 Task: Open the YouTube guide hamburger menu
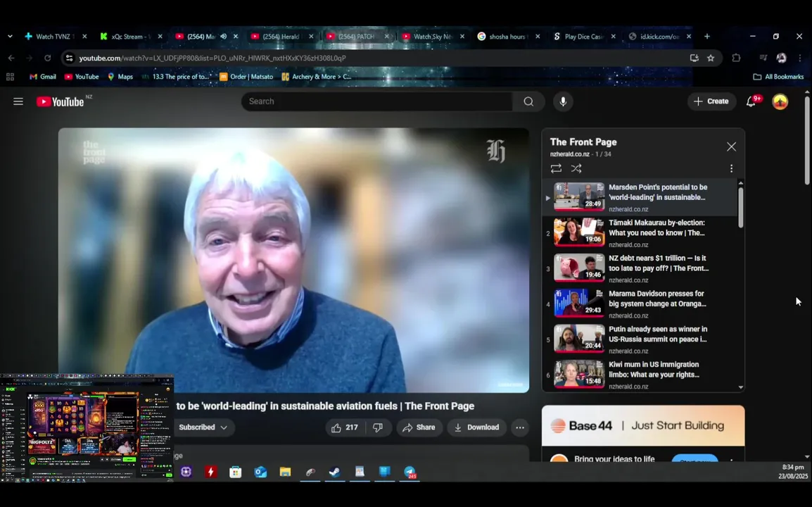pyautogui.click(x=18, y=101)
